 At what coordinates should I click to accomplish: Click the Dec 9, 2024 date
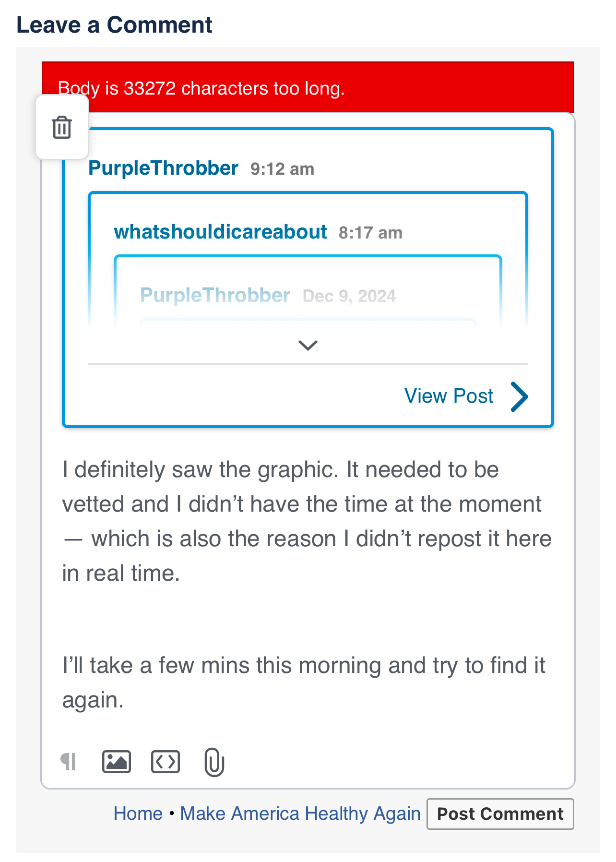[x=349, y=296]
